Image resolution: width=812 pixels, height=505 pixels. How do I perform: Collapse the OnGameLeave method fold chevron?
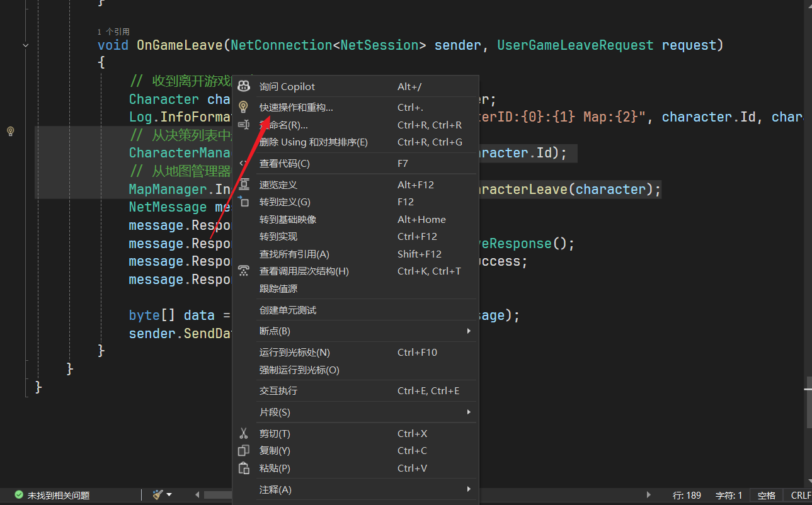(x=25, y=45)
